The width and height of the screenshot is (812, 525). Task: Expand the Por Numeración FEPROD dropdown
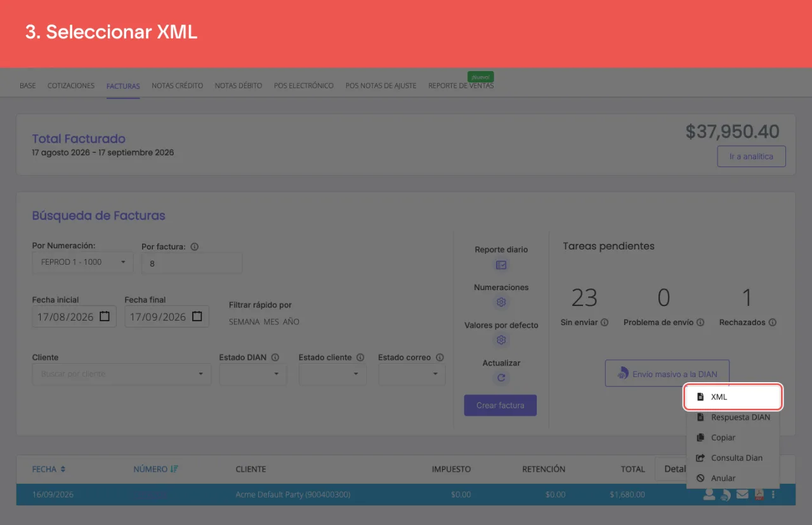(82, 262)
